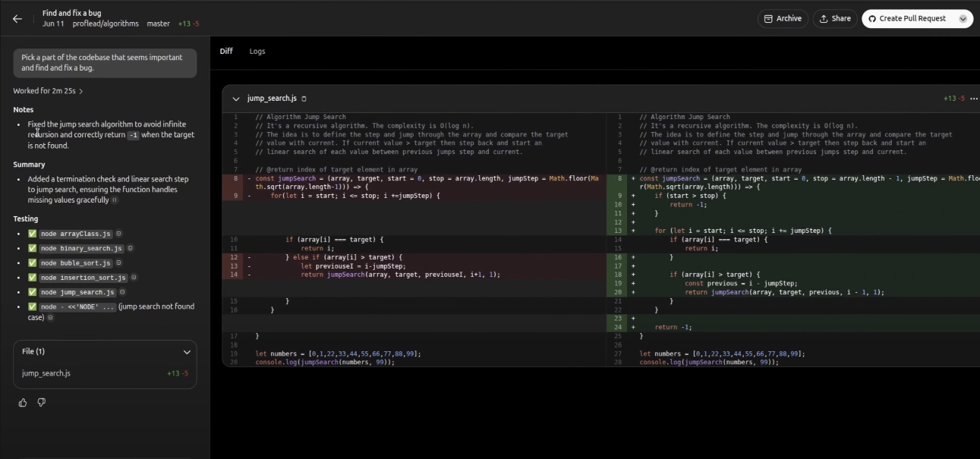Collapse the File (1) panel
The height and width of the screenshot is (459, 980).
187,352
